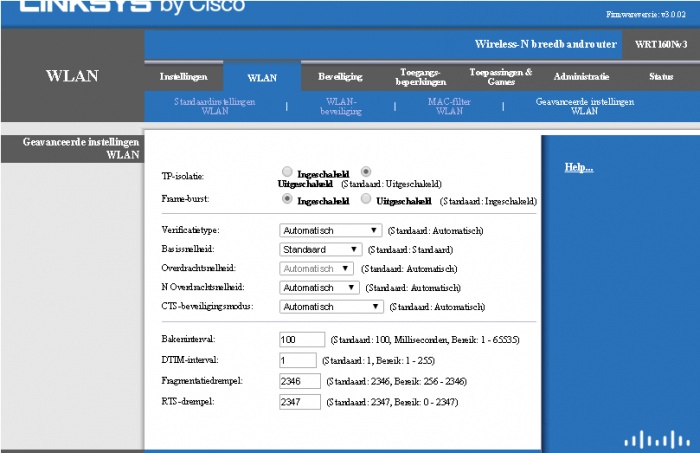Click the RTS-drempel range note 0 - 2347
Viewport: 700px width, 453px height.
pos(439,402)
